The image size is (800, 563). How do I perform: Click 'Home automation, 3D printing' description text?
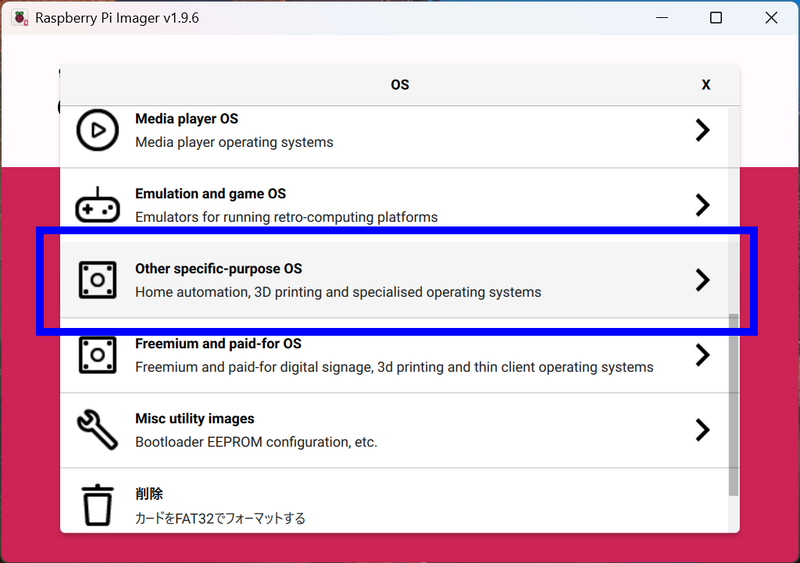click(x=338, y=292)
